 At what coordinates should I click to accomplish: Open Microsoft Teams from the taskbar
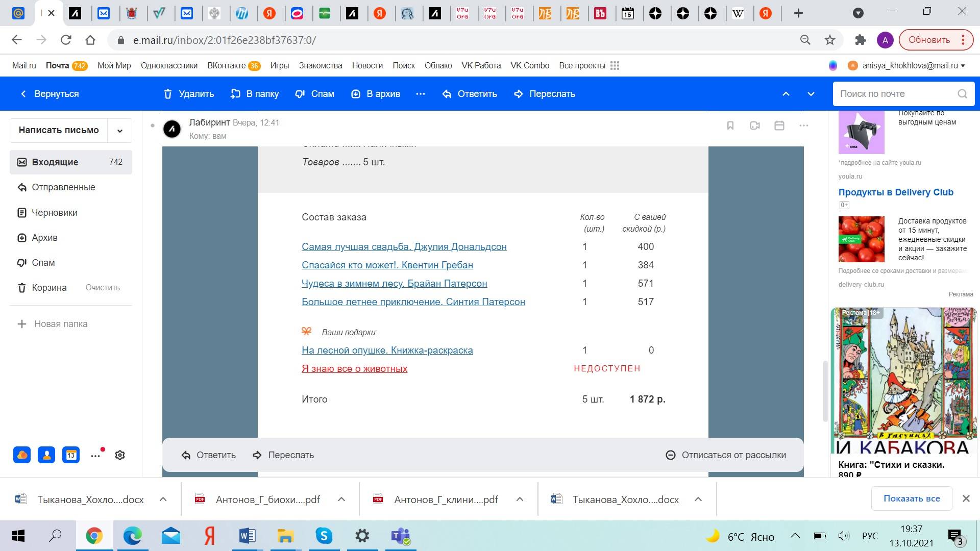click(401, 536)
